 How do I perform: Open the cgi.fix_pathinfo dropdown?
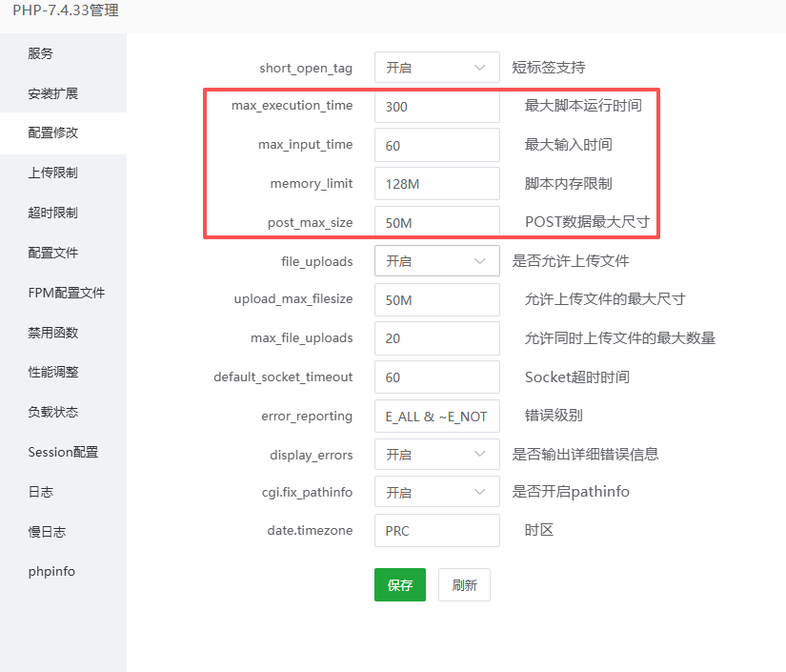436,491
